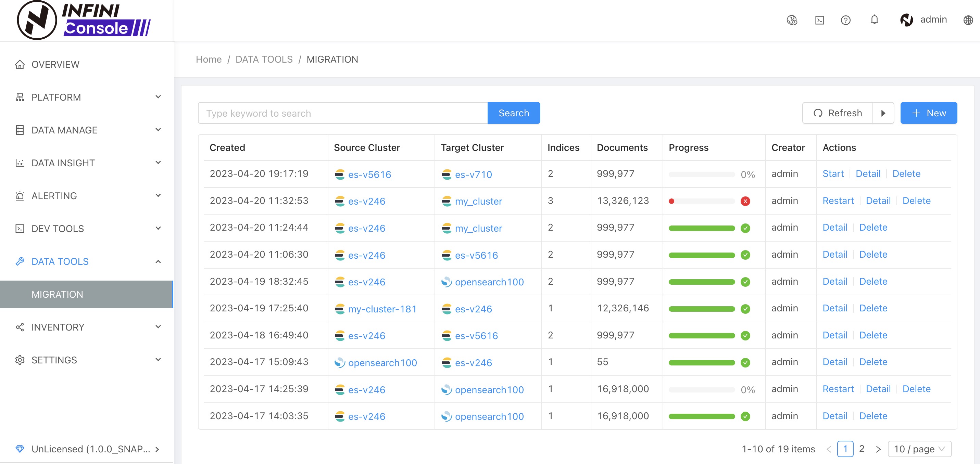This screenshot has width=980, height=464.
Task: Click the diamond license icon
Action: 20,449
